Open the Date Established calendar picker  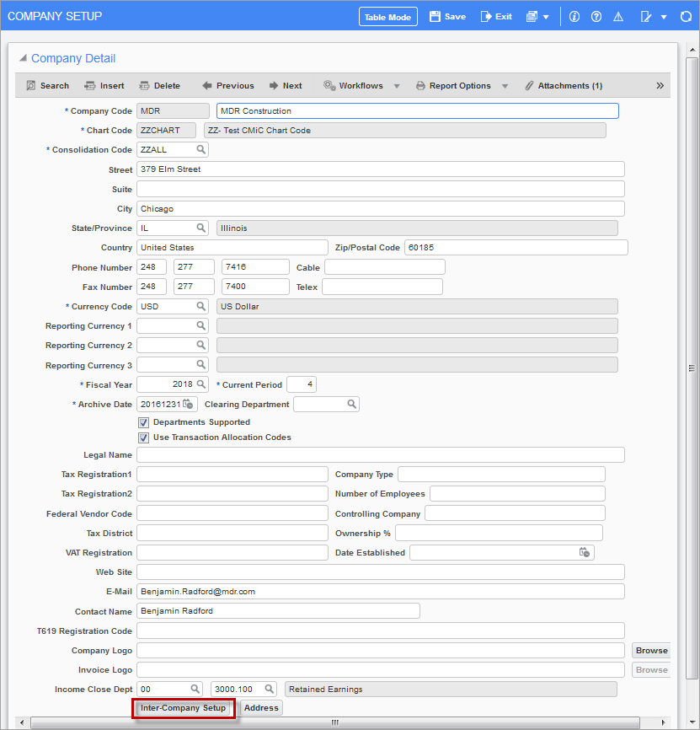[x=585, y=552]
